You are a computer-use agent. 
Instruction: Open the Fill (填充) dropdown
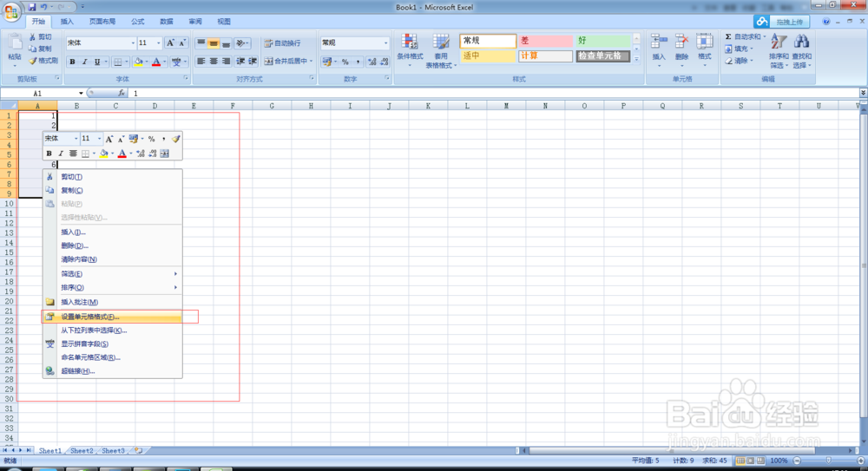coord(740,49)
